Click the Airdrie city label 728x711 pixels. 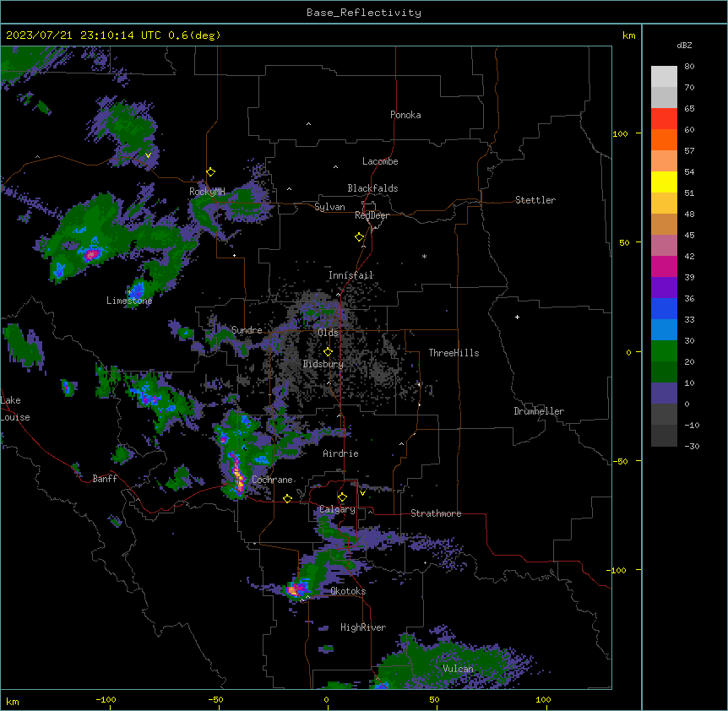pyautogui.click(x=340, y=453)
